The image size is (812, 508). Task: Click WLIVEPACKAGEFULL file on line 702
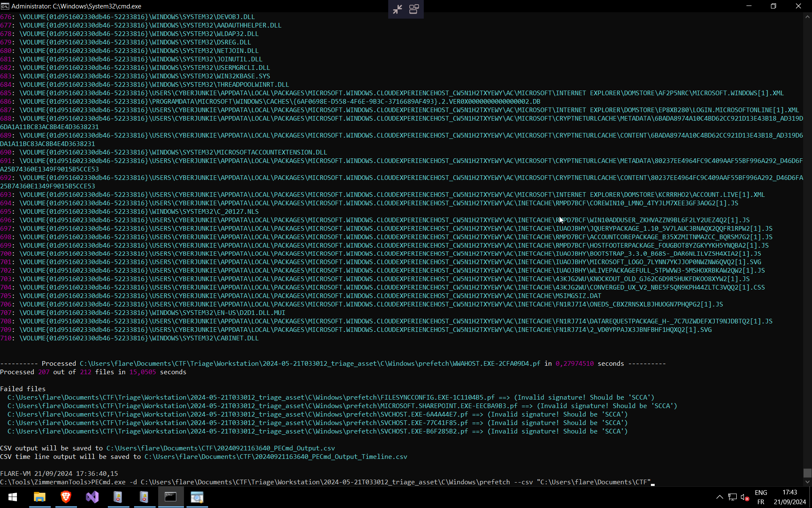point(677,271)
